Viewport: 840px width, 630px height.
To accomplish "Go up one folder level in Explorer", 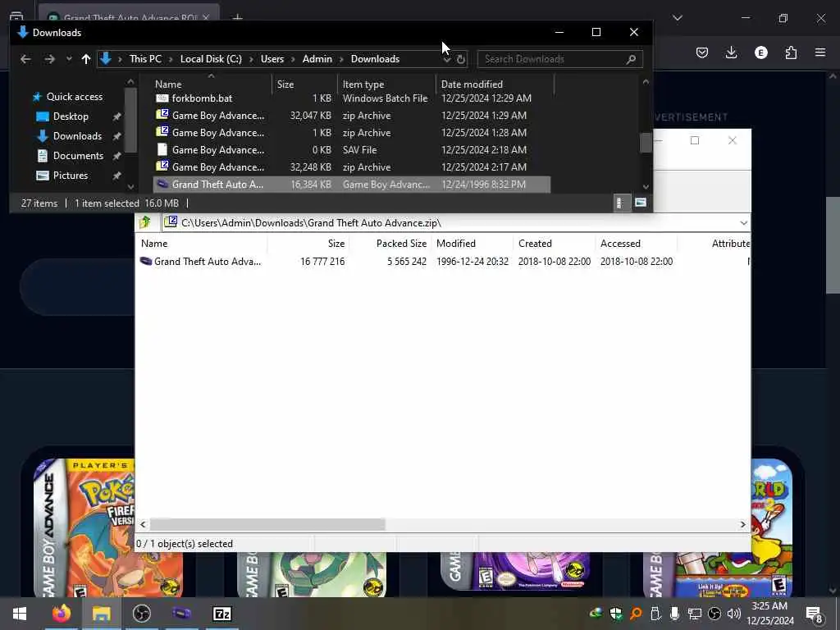I will point(85,59).
